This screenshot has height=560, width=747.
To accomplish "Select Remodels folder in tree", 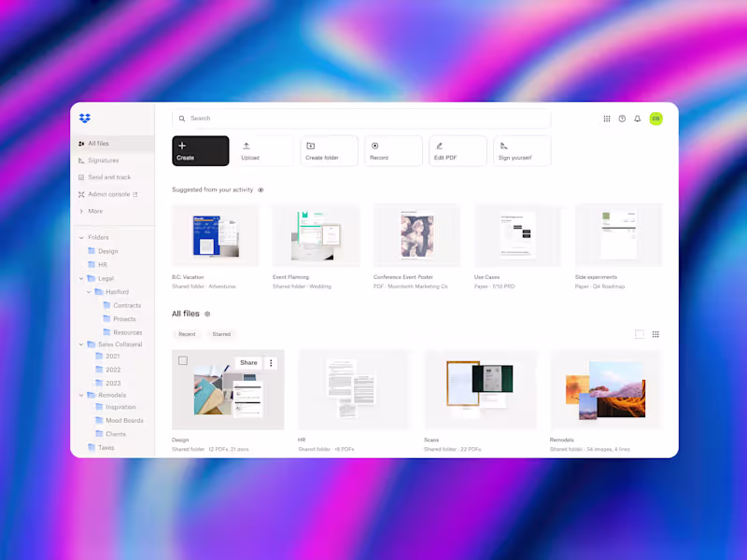I will click(x=107, y=395).
